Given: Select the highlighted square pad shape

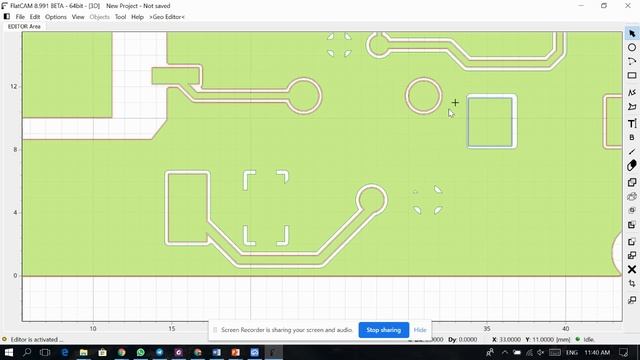Looking at the screenshot, I should coord(491,122).
